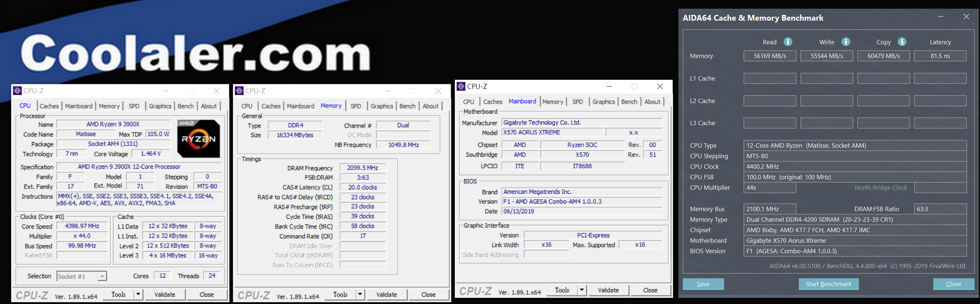
Task: Click the Write info icon in AIDA64
Action: click(846, 41)
